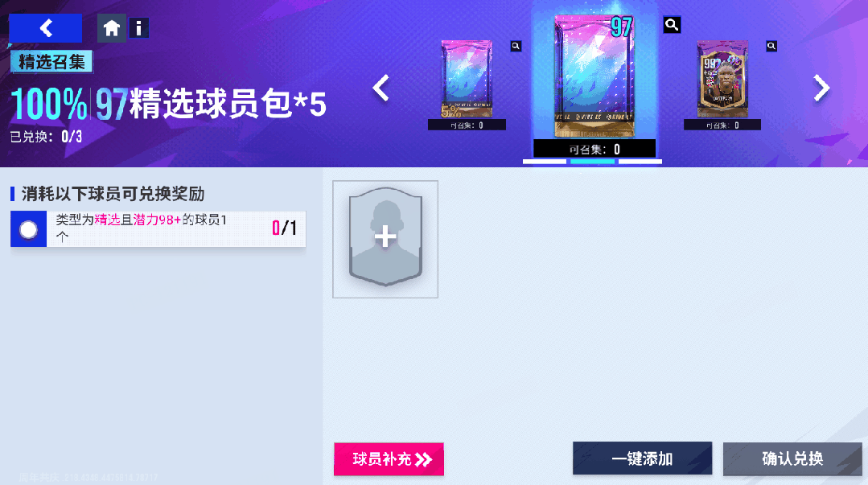Viewport: 868px width, 485px height.
Task: Inspect the right player card with magnifier icon
Action: click(x=771, y=46)
